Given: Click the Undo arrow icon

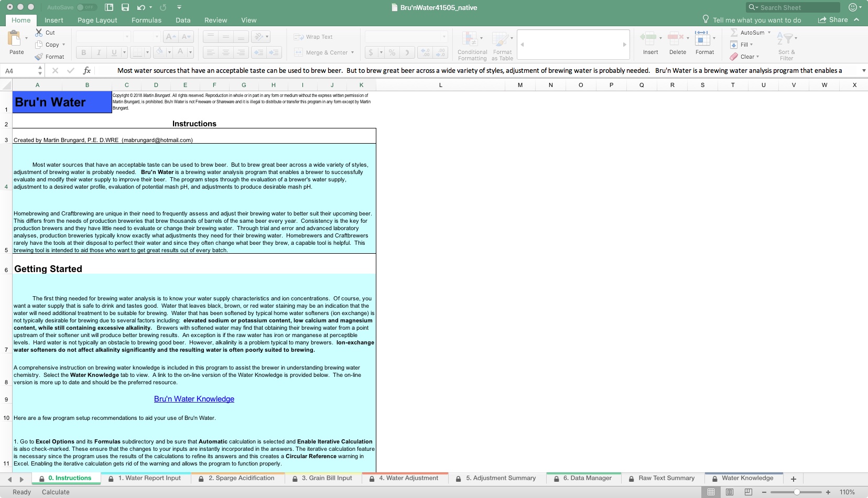Looking at the screenshot, I should coord(140,7).
